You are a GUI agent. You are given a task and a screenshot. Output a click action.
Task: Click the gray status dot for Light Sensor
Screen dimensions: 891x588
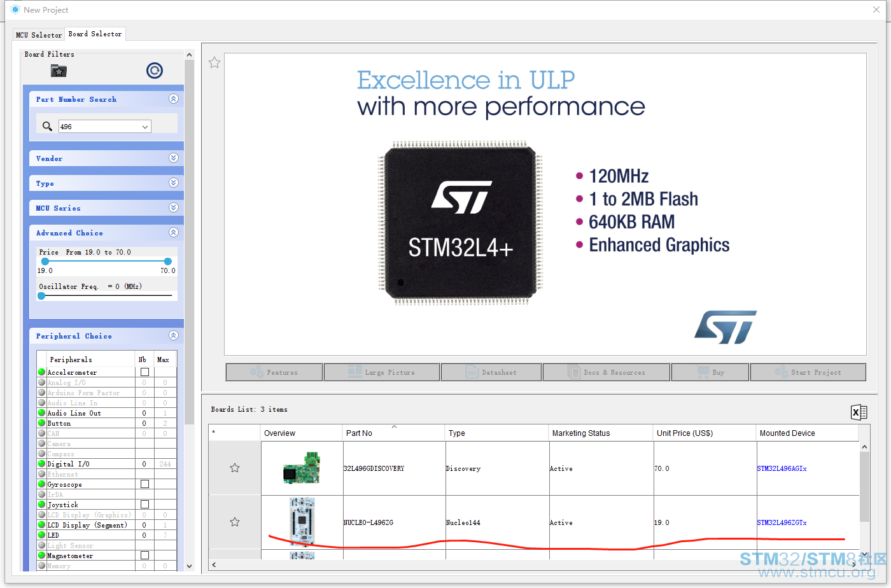[42, 545]
